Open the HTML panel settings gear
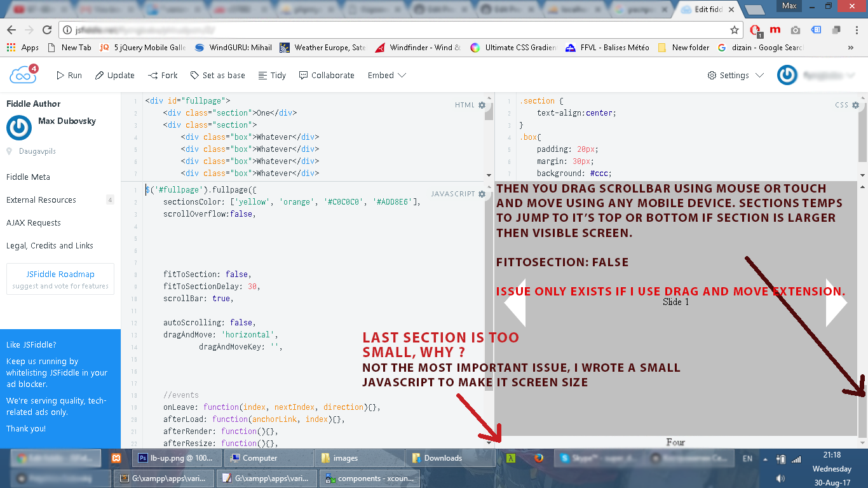868x488 pixels. [481, 104]
